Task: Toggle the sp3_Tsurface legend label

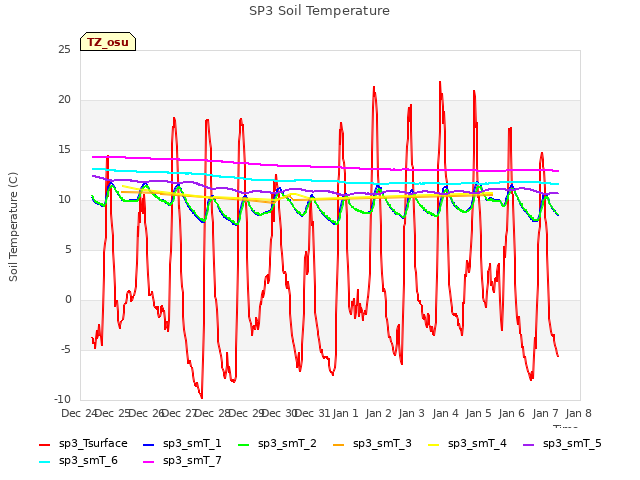Action: (x=93, y=444)
